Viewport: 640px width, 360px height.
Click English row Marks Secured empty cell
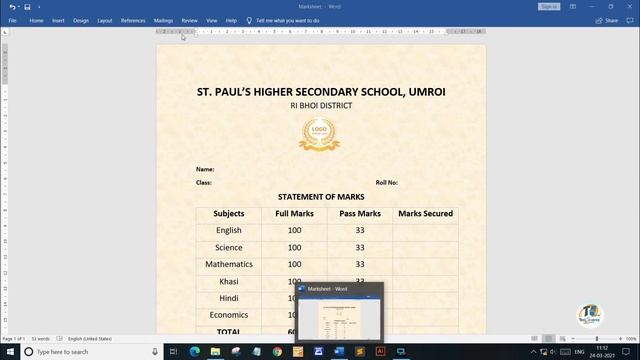coord(425,231)
